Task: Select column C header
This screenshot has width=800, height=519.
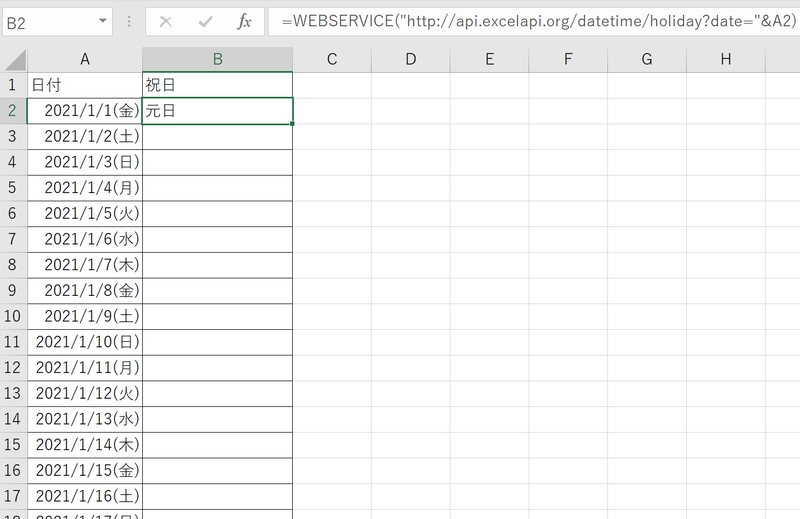Action: [x=332, y=60]
